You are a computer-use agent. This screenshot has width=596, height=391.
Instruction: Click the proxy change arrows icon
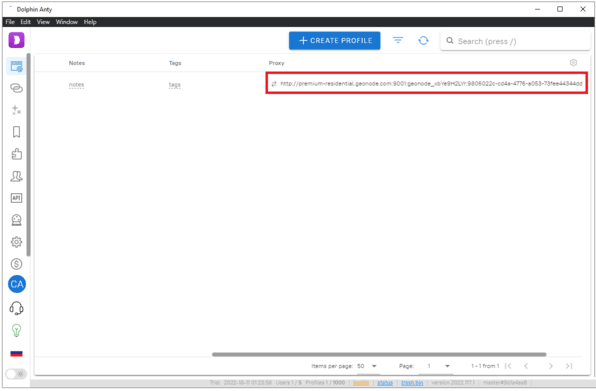tap(274, 84)
